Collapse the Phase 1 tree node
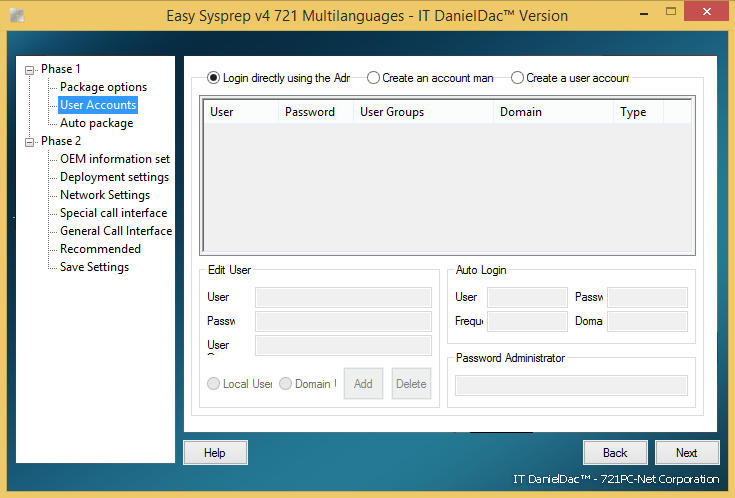This screenshot has height=498, width=735. 30,70
